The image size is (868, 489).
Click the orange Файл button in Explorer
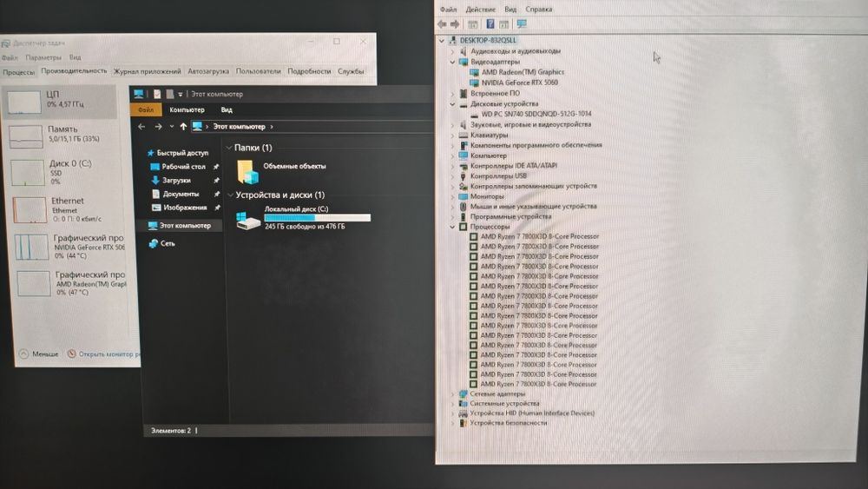[146, 109]
